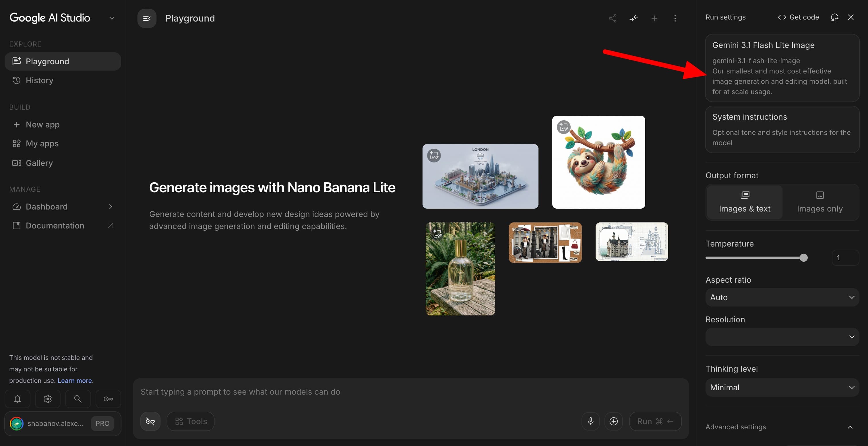Open the fashion moodboard thumbnail
The width and height of the screenshot is (868, 446).
545,243
